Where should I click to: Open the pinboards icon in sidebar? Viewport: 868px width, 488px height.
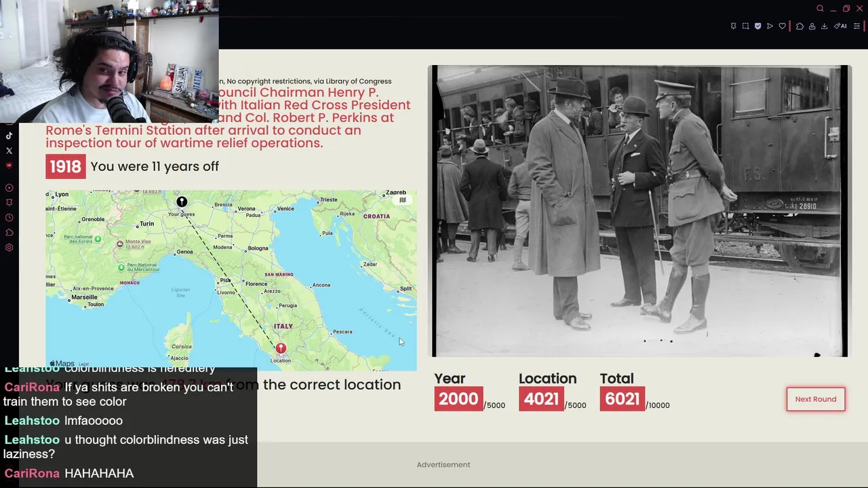9,203
